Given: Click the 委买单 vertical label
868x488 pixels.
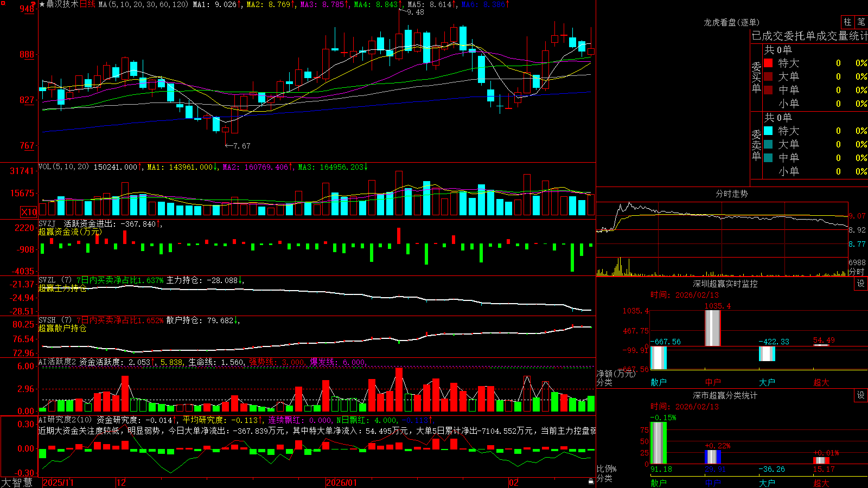Looking at the screenshot, I should pyautogui.click(x=756, y=78).
